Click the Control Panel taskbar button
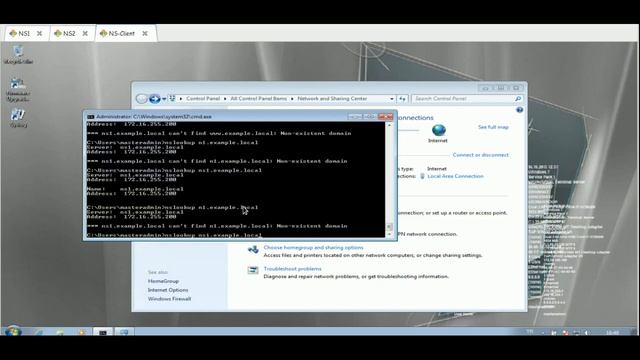Screen dimensions: 640x360 [x=124, y=332]
